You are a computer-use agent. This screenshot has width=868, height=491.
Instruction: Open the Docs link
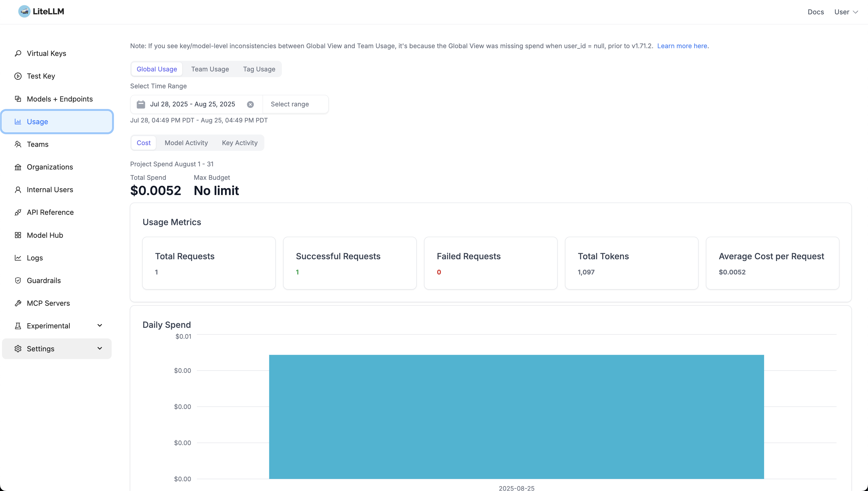tap(815, 12)
